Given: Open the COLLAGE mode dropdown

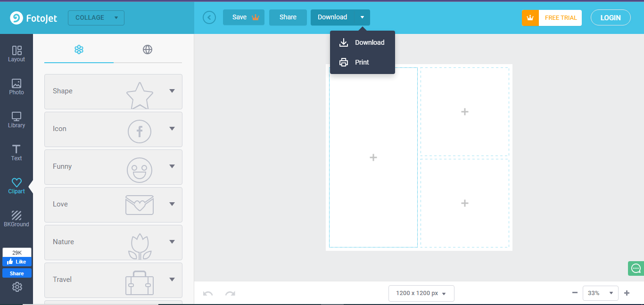Looking at the screenshot, I should (x=96, y=18).
